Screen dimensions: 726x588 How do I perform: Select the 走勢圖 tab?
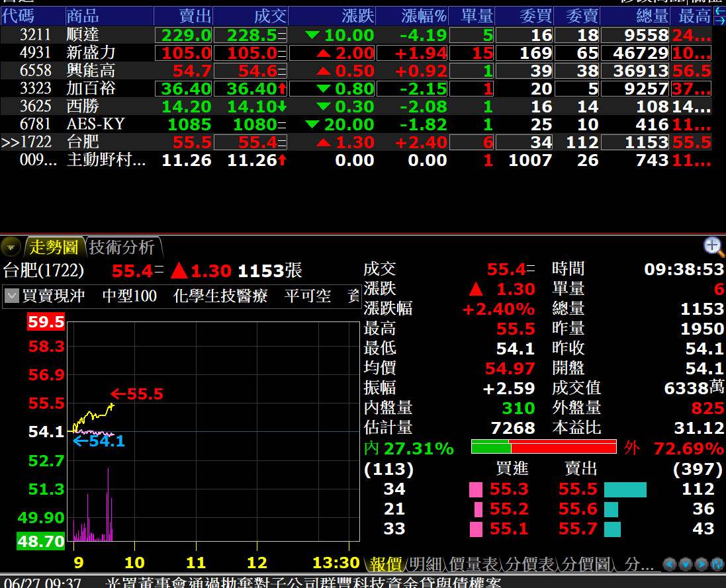[53, 247]
